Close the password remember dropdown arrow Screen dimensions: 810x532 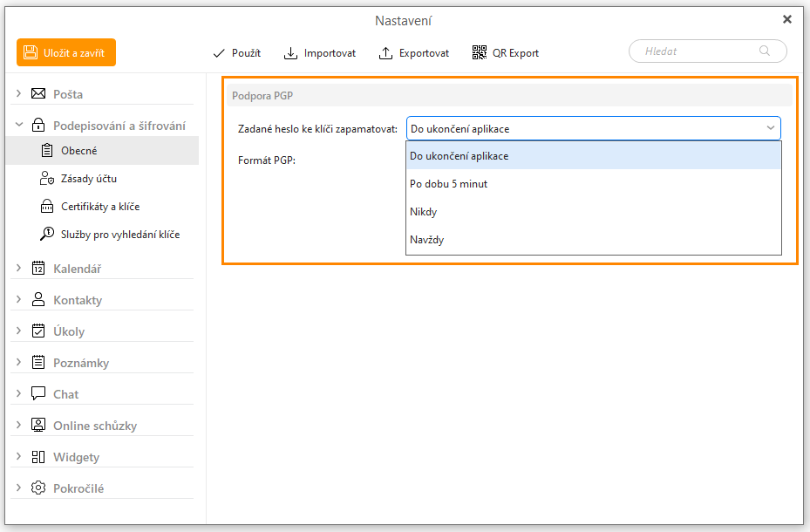coord(771,128)
